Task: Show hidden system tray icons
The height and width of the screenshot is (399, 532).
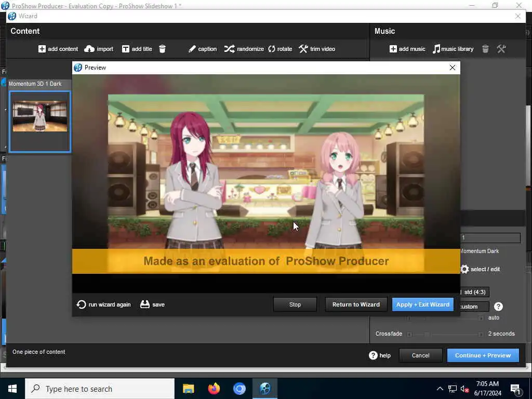Action: click(x=440, y=389)
